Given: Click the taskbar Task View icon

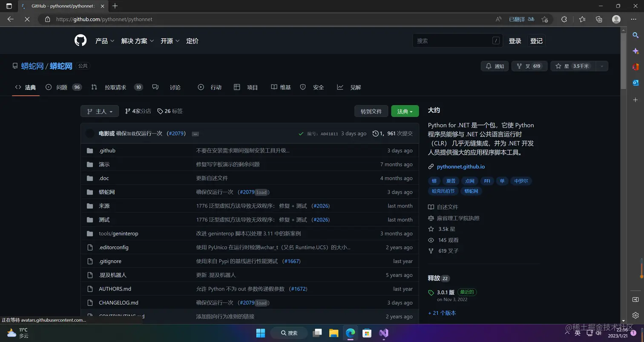Looking at the screenshot, I should pos(317,333).
